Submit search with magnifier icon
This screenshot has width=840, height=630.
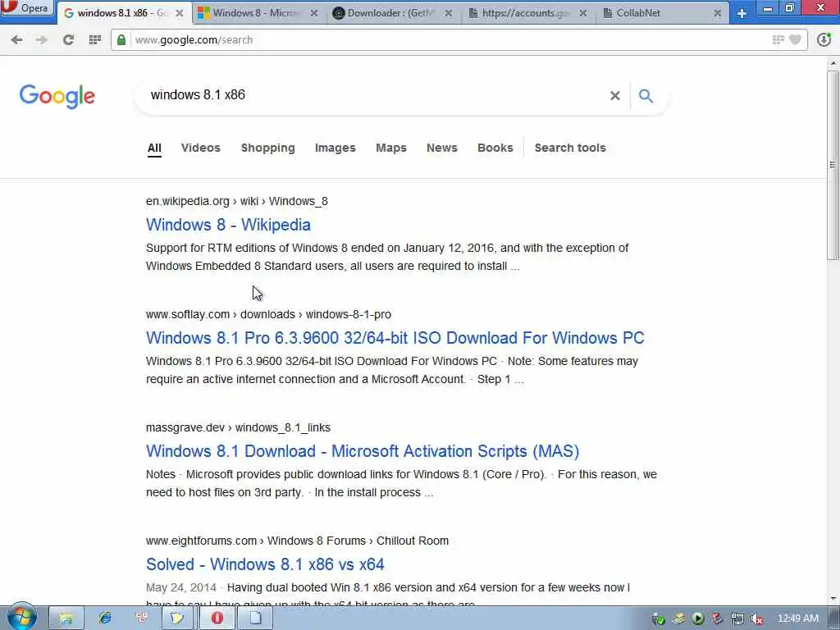pyautogui.click(x=646, y=96)
